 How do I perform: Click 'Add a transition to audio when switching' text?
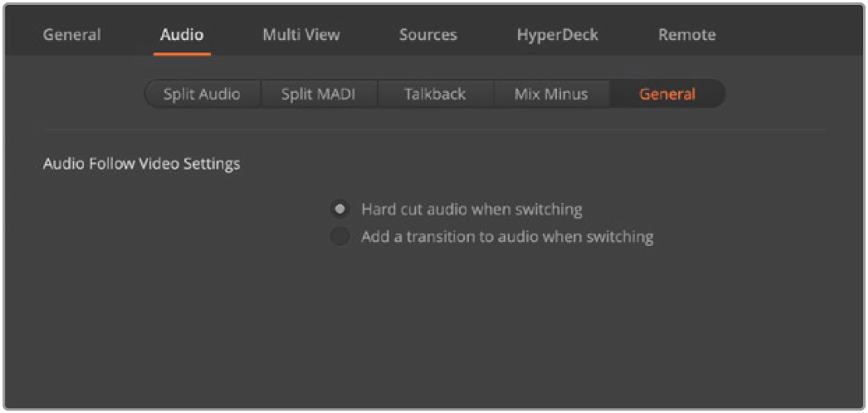point(507,237)
